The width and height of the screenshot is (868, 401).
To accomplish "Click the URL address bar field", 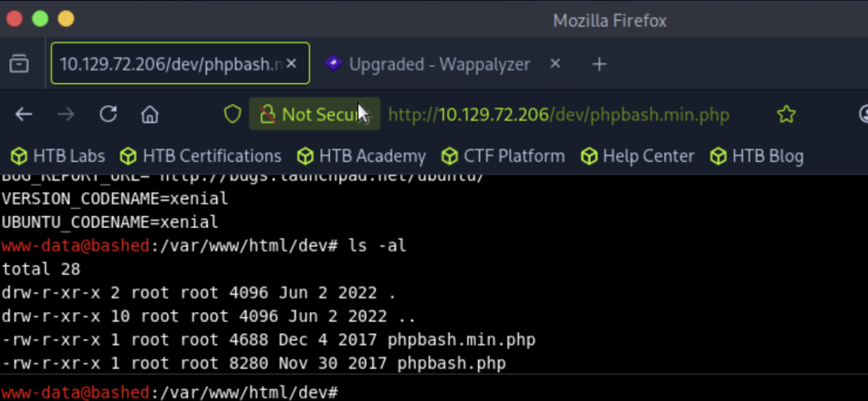I will coord(559,115).
